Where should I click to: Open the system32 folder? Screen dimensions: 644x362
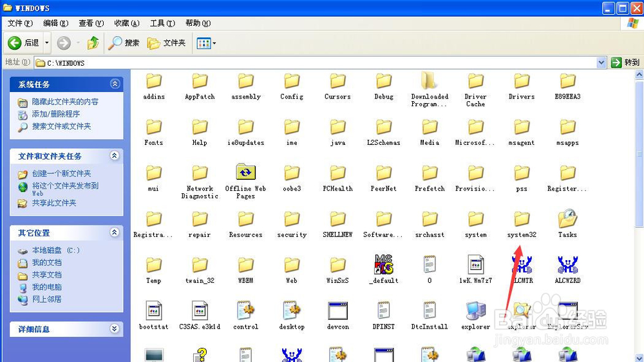(522, 224)
